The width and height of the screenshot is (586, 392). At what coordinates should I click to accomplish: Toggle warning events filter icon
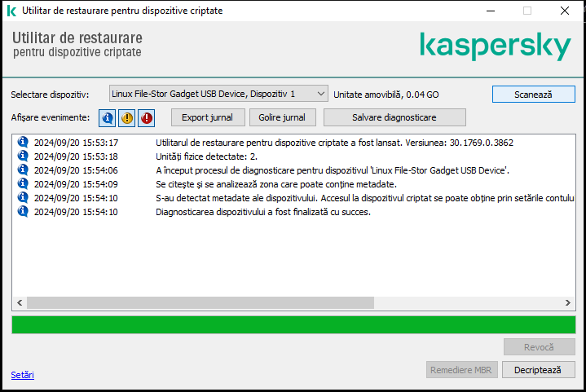pos(126,118)
